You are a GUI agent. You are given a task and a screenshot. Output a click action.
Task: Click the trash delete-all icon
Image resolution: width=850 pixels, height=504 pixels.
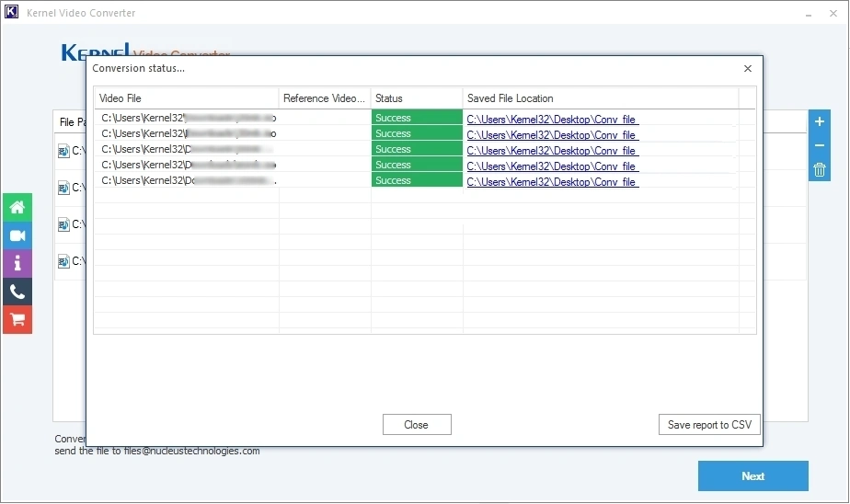pyautogui.click(x=819, y=169)
